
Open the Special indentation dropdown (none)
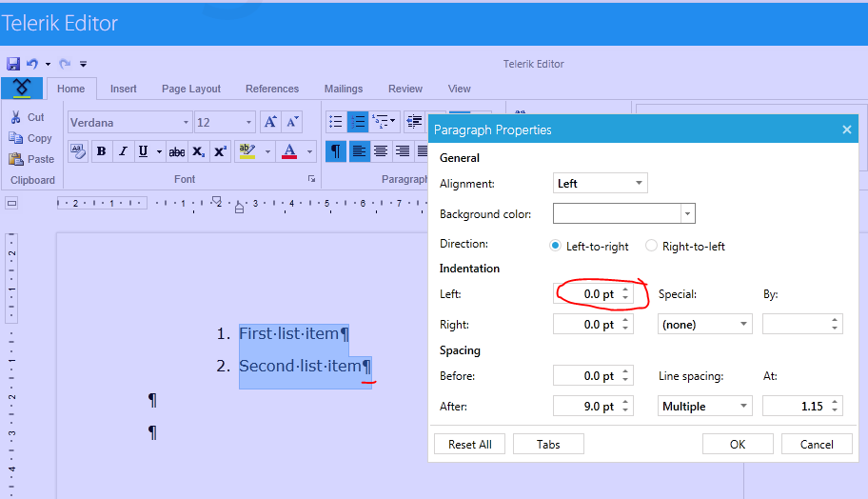[704, 325]
